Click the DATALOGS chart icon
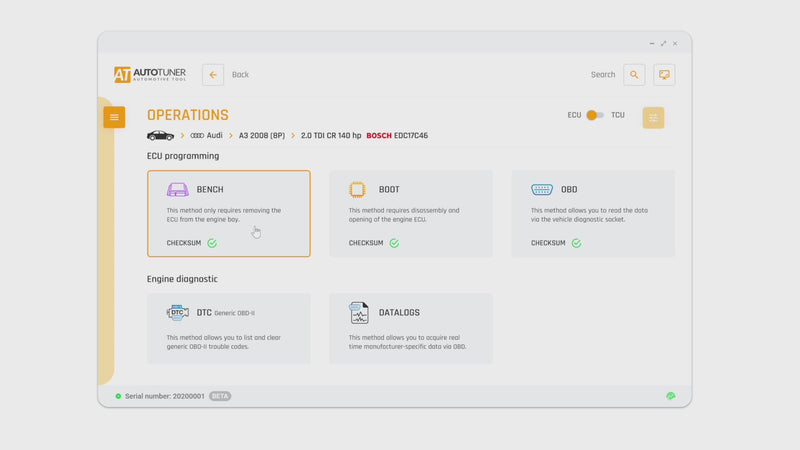Image resolution: width=800 pixels, height=450 pixels. (359, 313)
